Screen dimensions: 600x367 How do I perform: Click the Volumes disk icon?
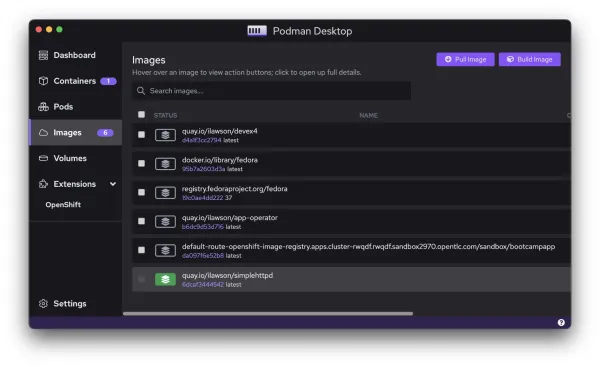click(x=43, y=158)
